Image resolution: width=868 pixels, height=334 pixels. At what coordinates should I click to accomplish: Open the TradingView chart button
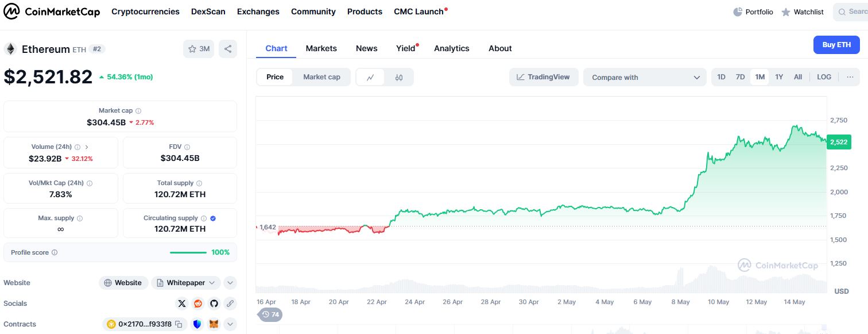(x=543, y=77)
